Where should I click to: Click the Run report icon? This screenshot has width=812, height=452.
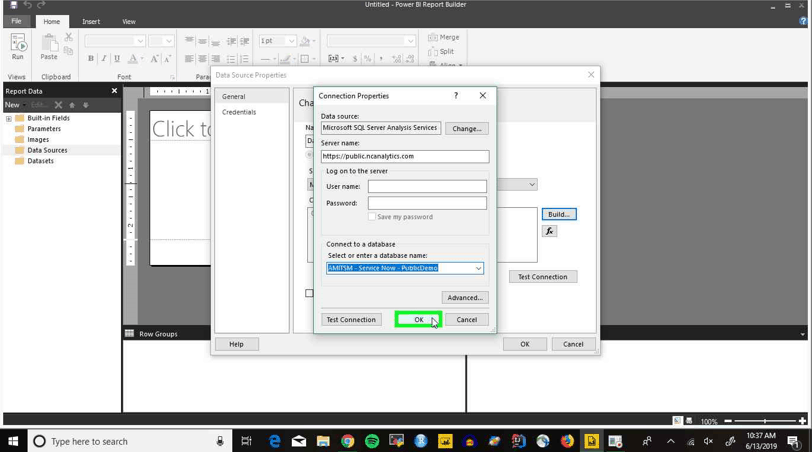tap(18, 46)
